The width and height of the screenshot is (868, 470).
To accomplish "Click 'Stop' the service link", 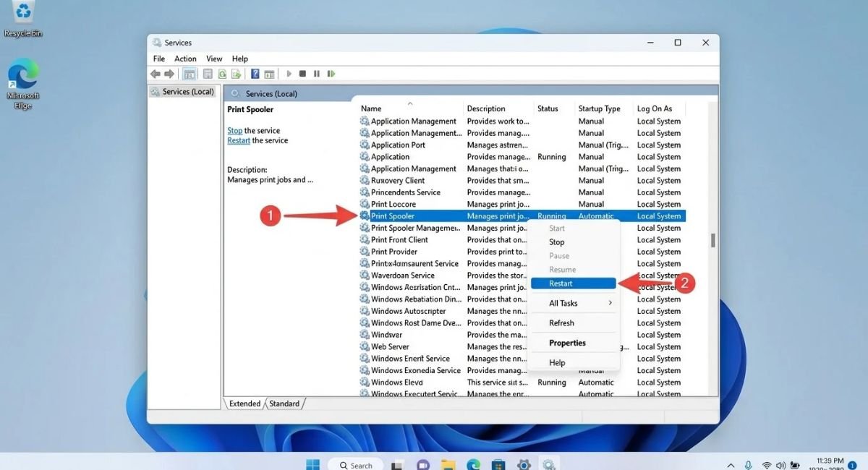I will [x=235, y=131].
